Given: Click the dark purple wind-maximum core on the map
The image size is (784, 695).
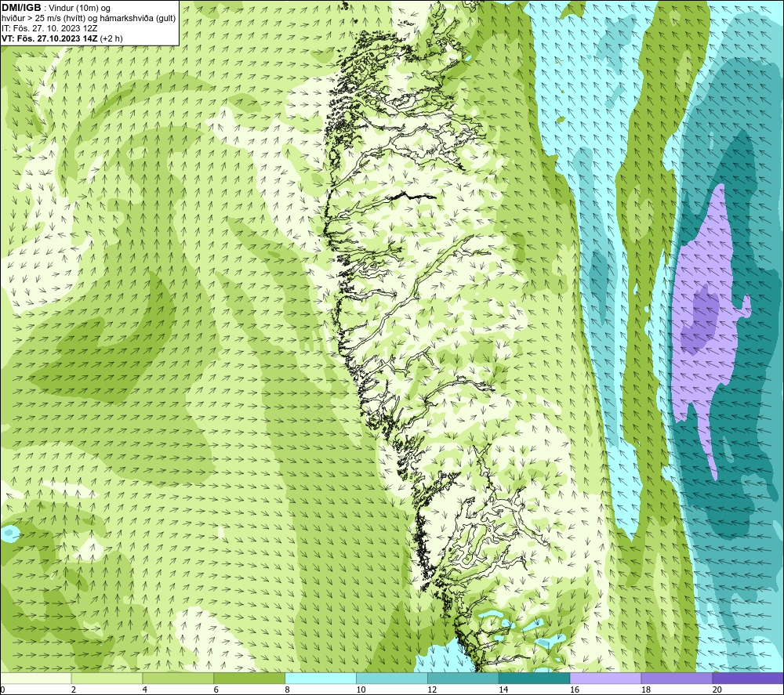Looking at the screenshot, I should click(700, 320).
